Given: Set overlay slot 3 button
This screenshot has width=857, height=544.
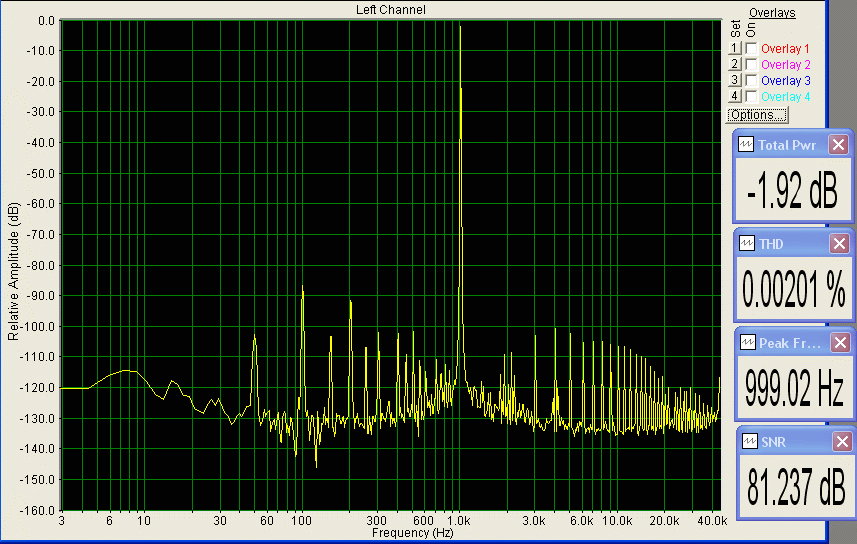Looking at the screenshot, I should (x=735, y=80).
